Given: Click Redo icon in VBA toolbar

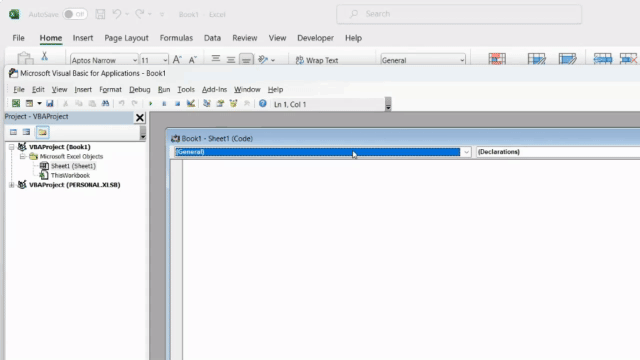Looking at the screenshot, I should tap(134, 104).
